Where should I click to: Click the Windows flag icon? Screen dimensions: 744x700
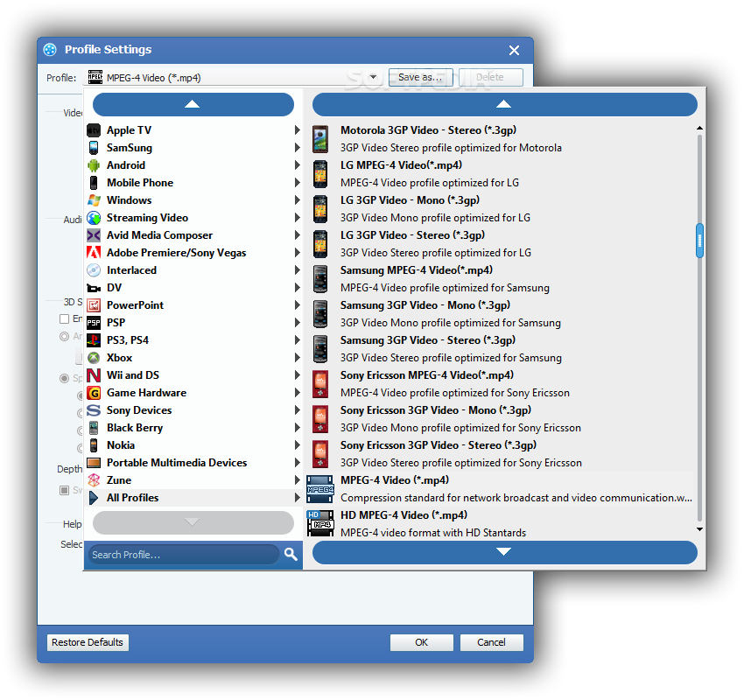pyautogui.click(x=94, y=200)
